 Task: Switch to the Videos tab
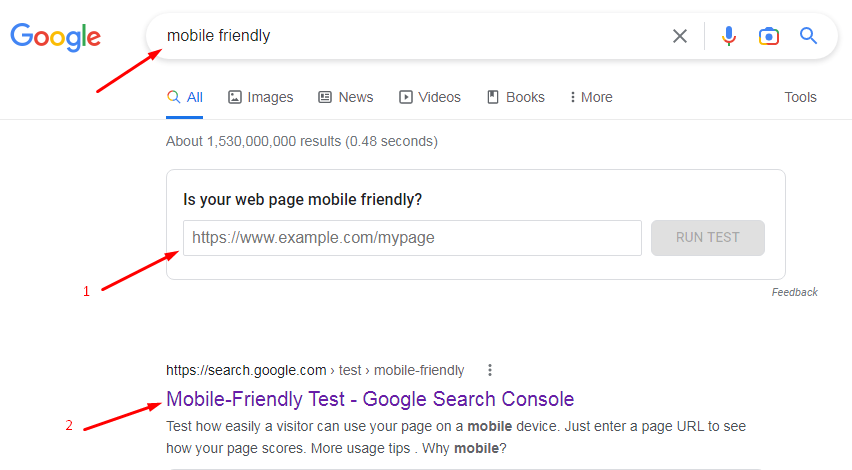pyautogui.click(x=430, y=97)
